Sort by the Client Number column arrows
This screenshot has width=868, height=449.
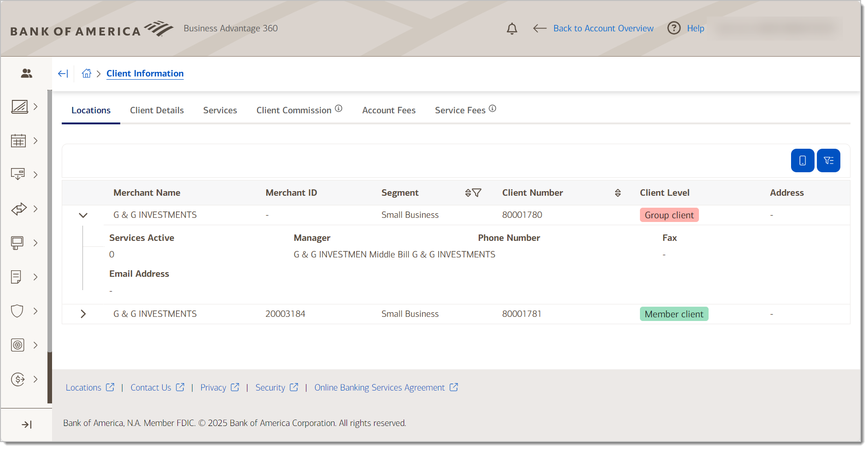click(x=618, y=192)
